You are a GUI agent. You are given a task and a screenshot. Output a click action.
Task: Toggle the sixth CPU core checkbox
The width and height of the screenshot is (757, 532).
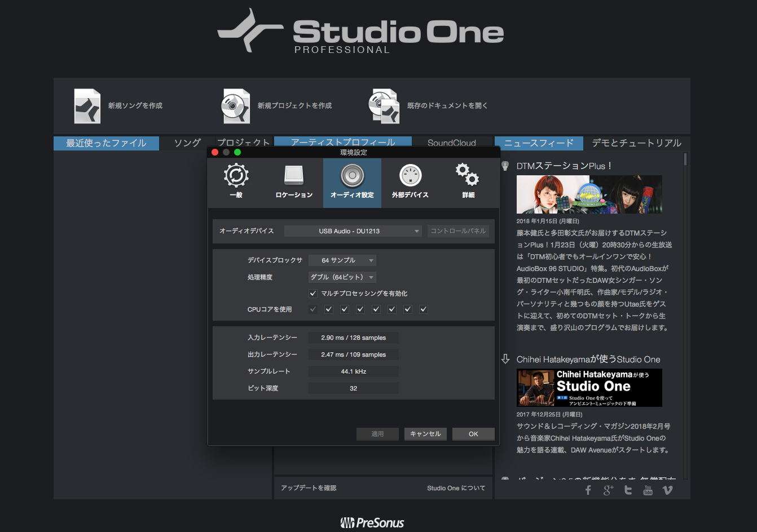point(392,309)
